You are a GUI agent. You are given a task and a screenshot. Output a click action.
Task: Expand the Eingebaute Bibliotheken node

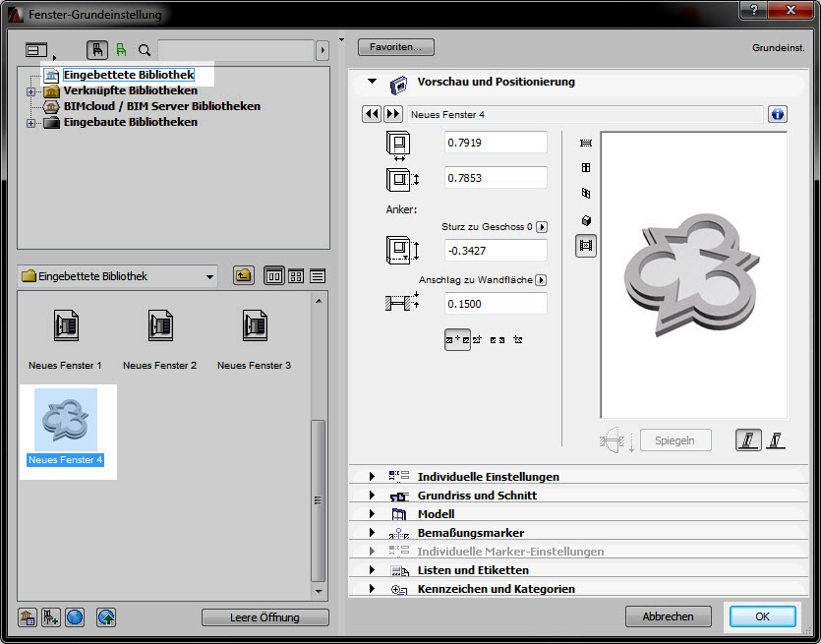point(30,123)
